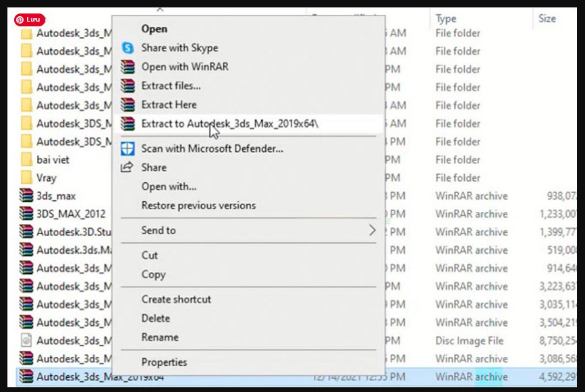Open Properties from the context menu
This screenshot has height=392, width=585.
click(x=164, y=362)
